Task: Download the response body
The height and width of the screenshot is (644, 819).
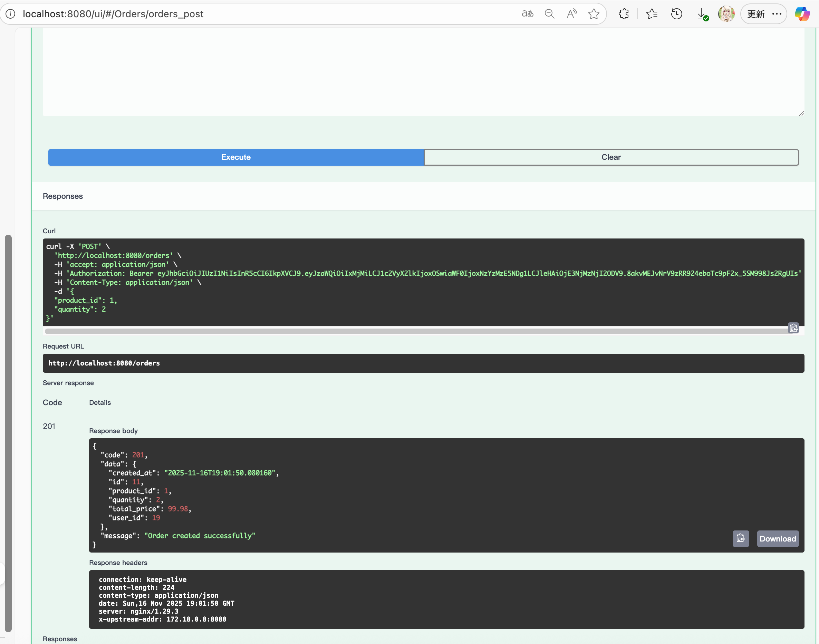Action: click(778, 538)
